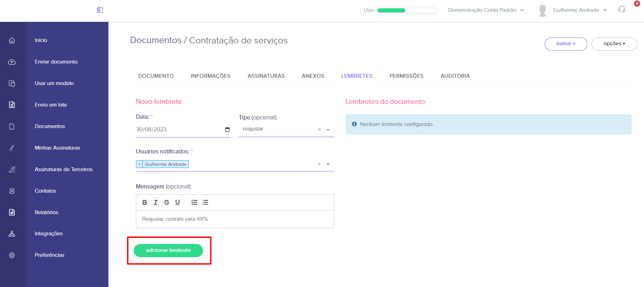Switch to the ANEXOS tab
The image size is (644, 287).
[x=313, y=76]
